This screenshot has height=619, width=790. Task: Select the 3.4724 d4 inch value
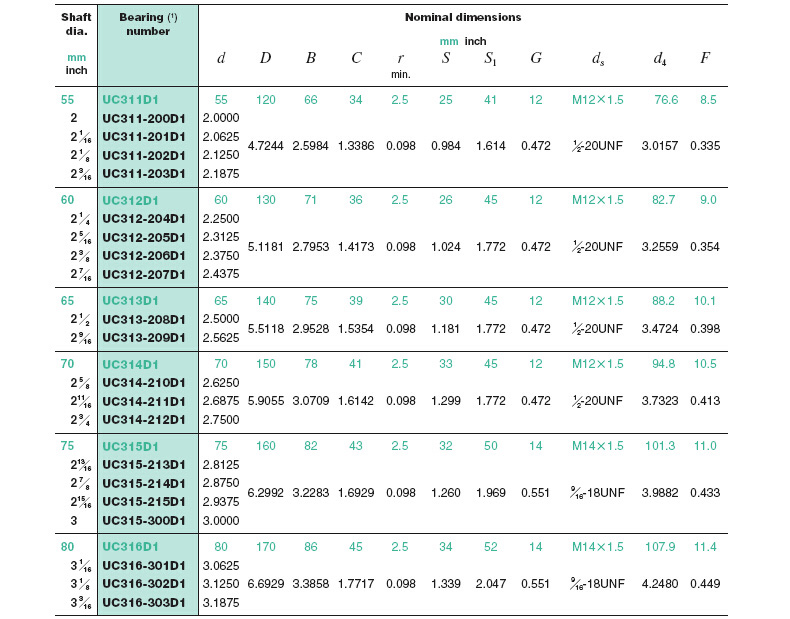click(660, 328)
